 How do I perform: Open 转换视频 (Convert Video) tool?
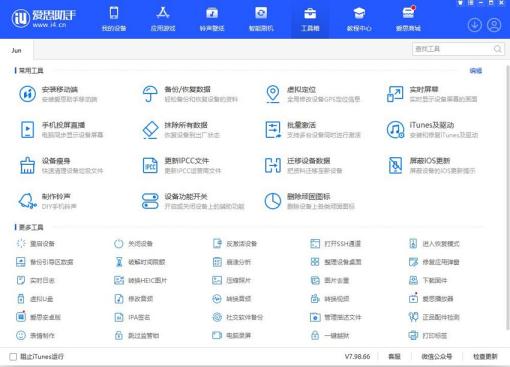pos(330,299)
